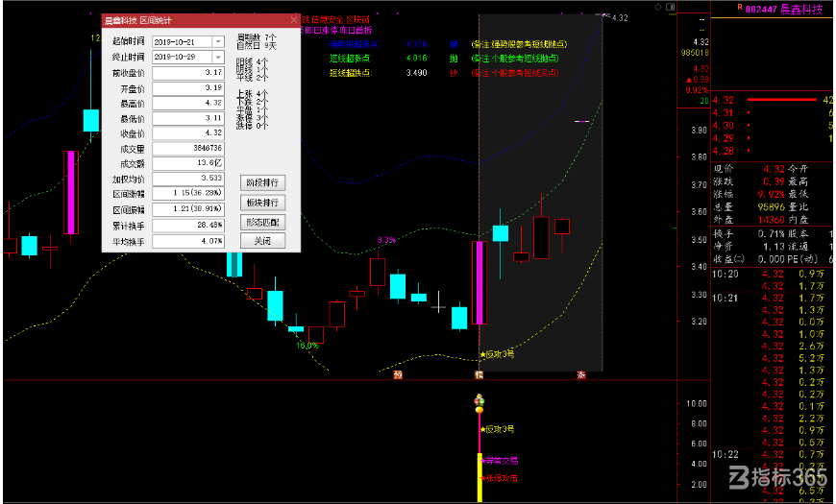Click the indicator value 4.016
Screen dimensions: 836x504
tap(416, 59)
